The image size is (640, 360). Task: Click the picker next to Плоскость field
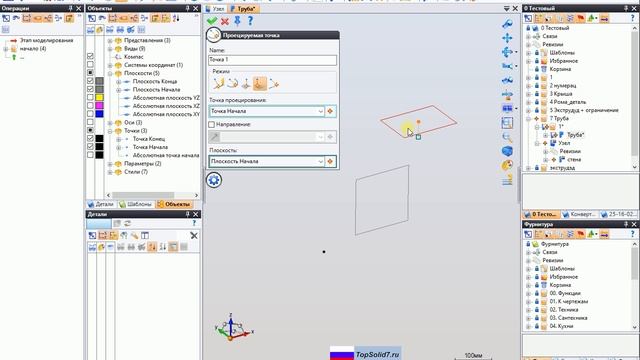(330, 162)
